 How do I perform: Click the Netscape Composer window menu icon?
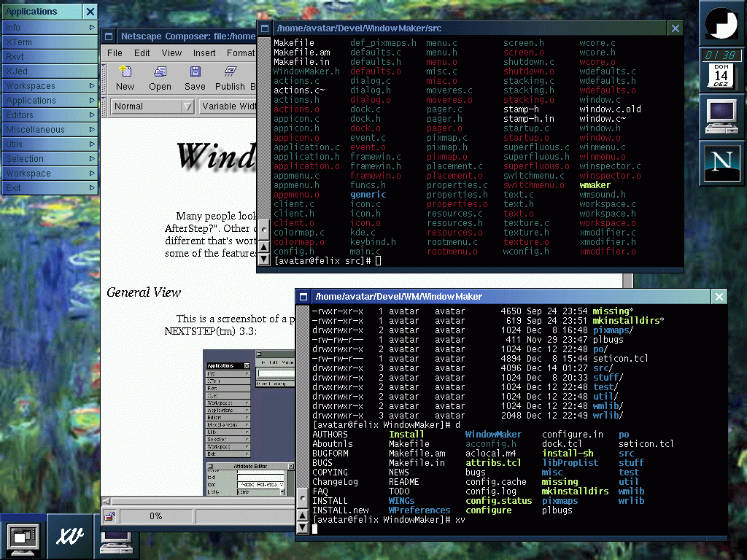tap(109, 36)
